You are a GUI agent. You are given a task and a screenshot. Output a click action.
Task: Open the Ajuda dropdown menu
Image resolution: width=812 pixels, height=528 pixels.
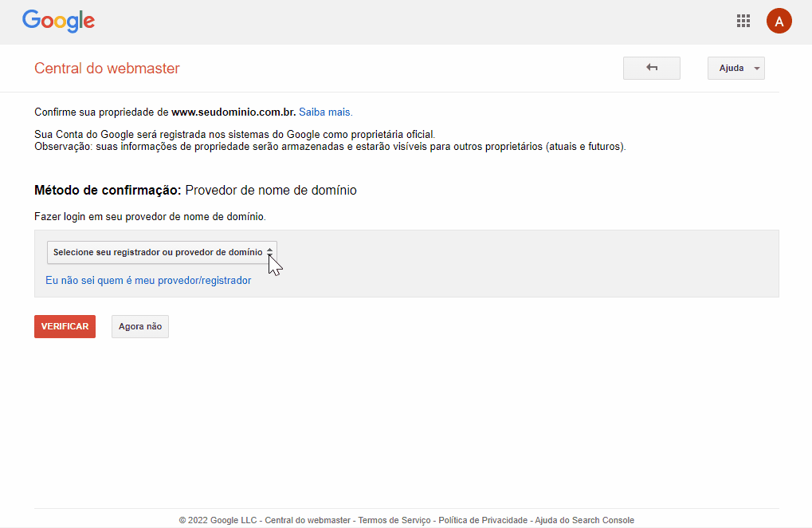point(736,68)
